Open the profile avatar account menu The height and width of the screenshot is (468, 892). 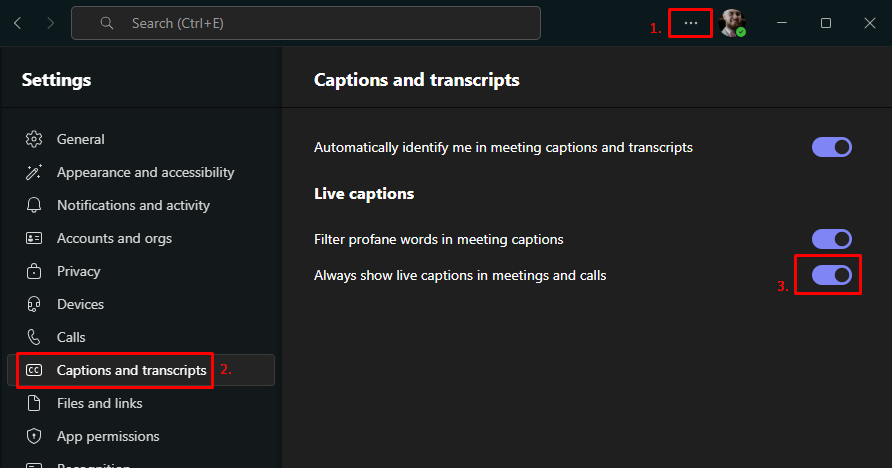tap(732, 23)
